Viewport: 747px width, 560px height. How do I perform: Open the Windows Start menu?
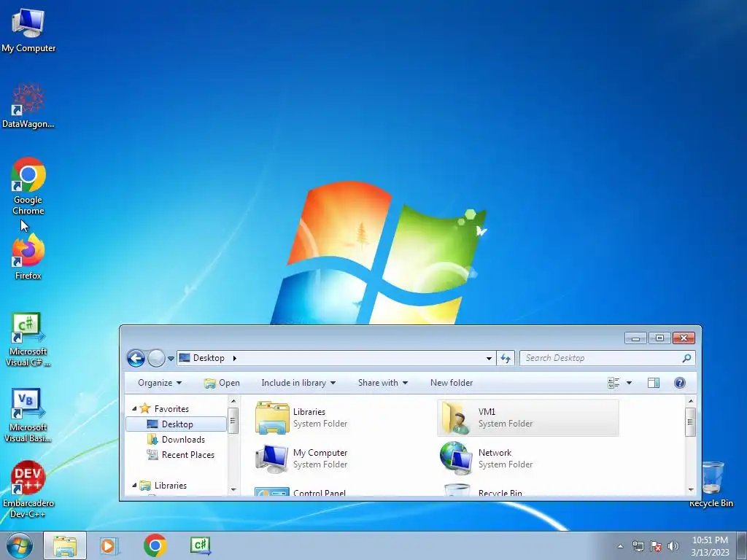coord(19,545)
